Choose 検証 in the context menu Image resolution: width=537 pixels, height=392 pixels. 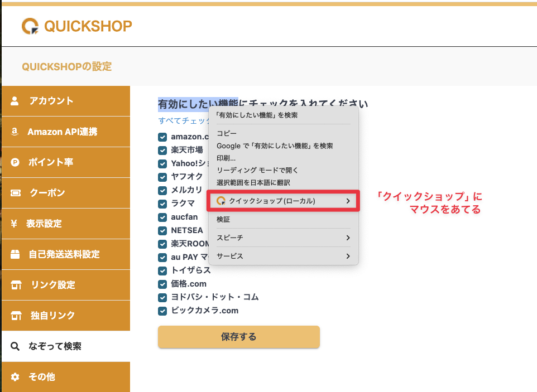click(223, 220)
